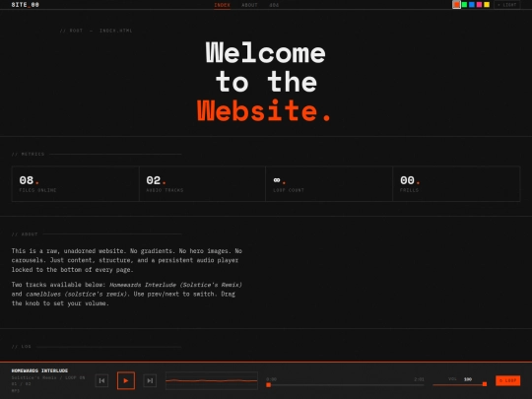Go to the ABOUT page tab

(x=249, y=5)
